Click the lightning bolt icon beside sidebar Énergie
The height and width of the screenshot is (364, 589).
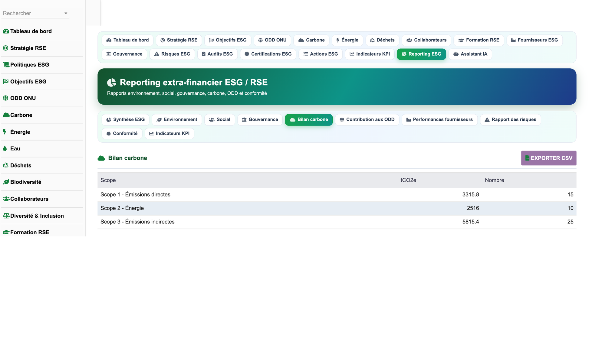[5, 132]
